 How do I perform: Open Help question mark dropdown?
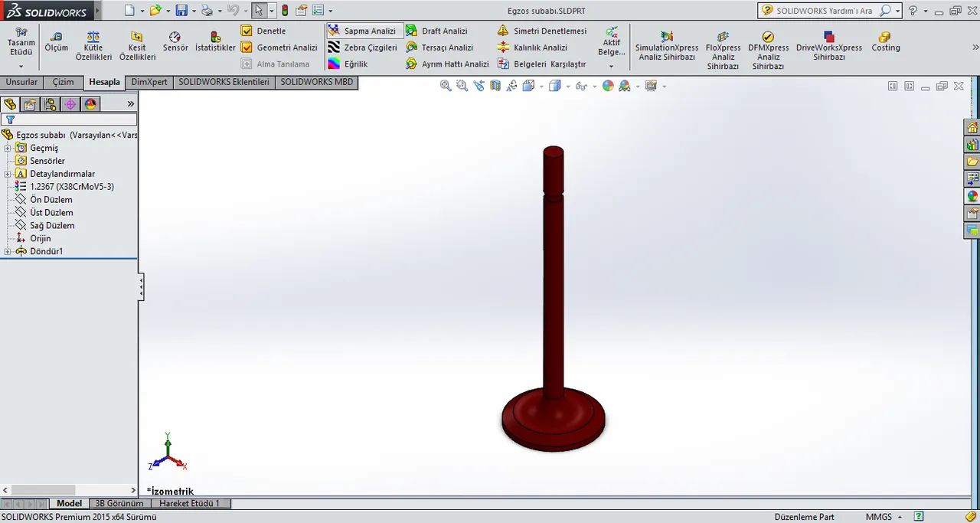[x=926, y=11]
